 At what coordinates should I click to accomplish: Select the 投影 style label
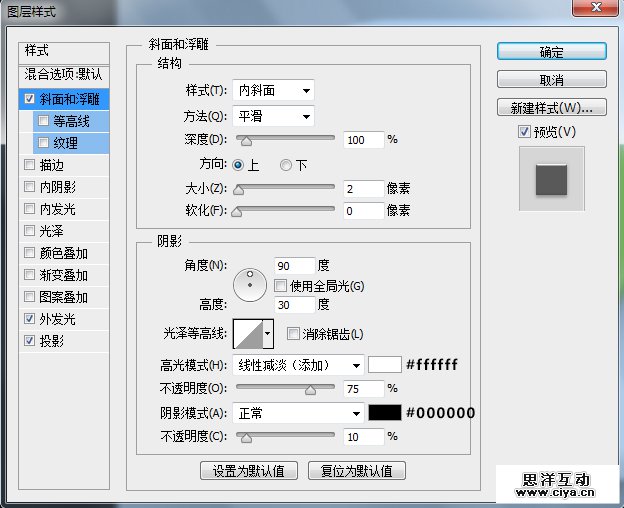pyautogui.click(x=52, y=341)
